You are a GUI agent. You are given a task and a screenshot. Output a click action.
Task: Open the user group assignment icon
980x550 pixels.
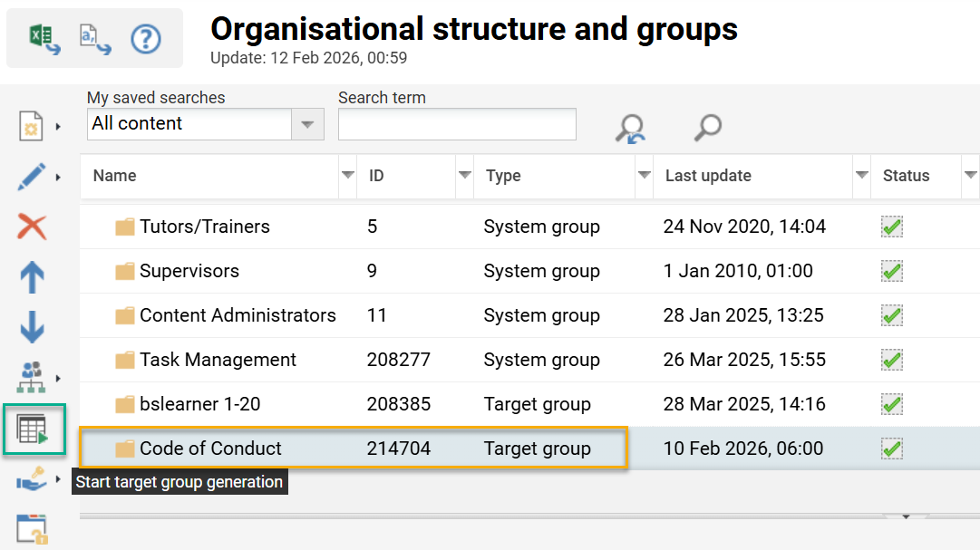(x=30, y=378)
